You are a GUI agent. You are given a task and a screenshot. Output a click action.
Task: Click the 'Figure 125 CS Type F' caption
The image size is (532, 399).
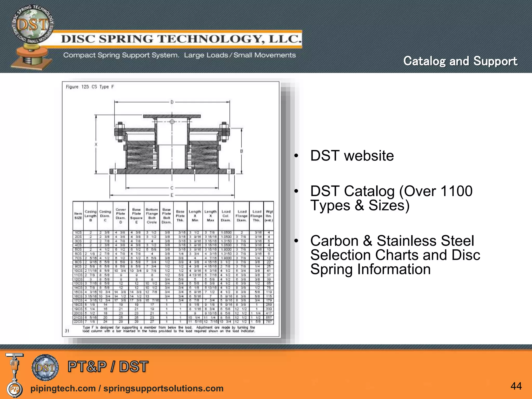90,87
